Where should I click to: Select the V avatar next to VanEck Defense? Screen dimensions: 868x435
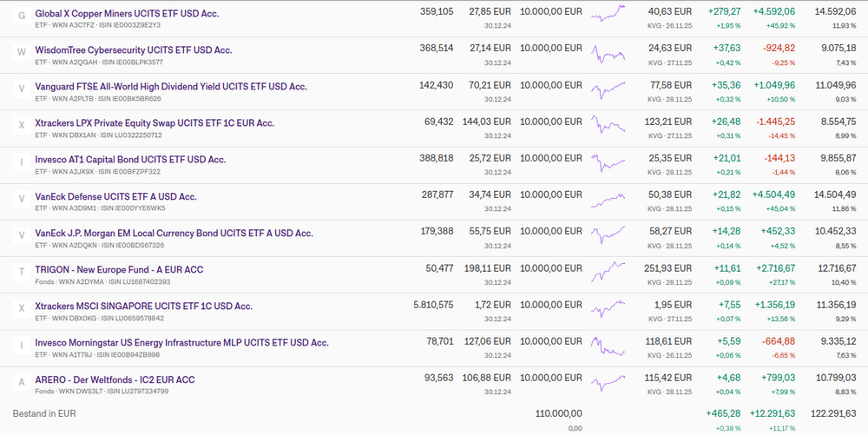[22, 200]
